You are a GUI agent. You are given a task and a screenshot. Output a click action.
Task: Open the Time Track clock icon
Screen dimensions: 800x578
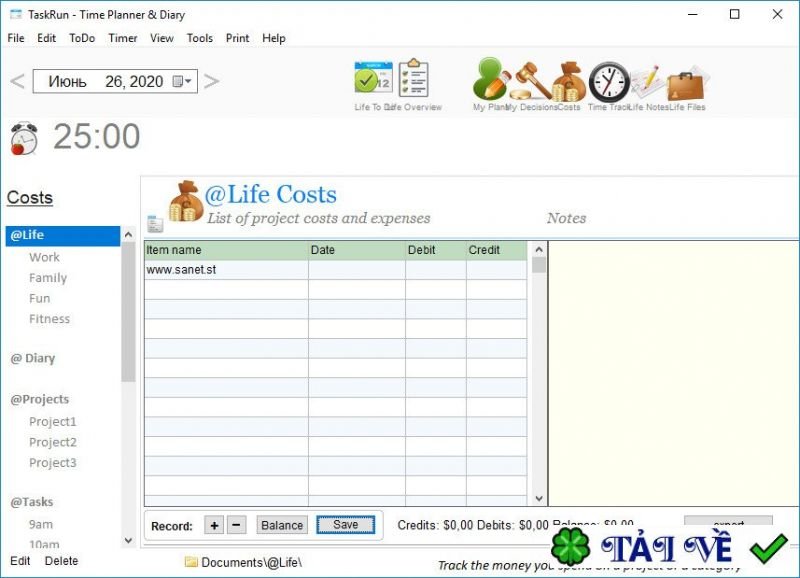[x=609, y=82]
